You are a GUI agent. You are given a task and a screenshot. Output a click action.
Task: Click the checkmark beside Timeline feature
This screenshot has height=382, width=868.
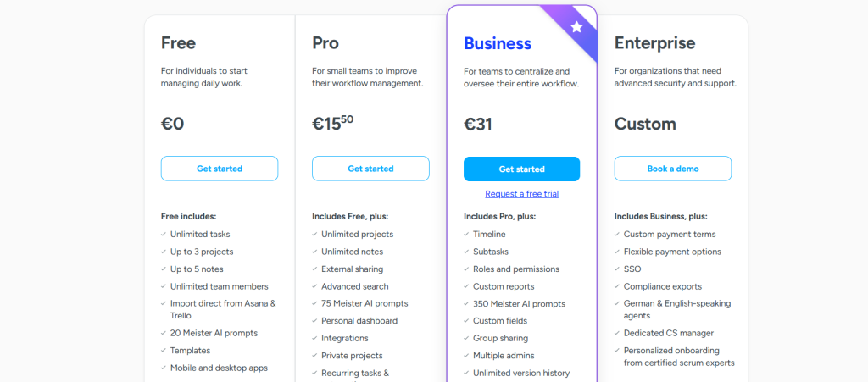click(x=465, y=235)
